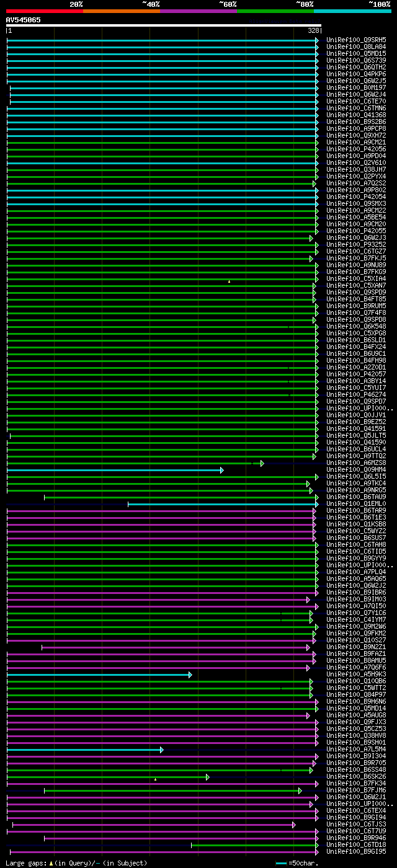
Task: Select the UniRef100_A5AUG8 label
Action: 356,715
